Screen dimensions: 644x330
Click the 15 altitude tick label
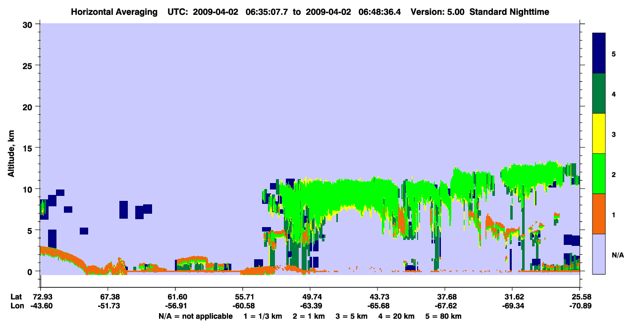[29, 148]
